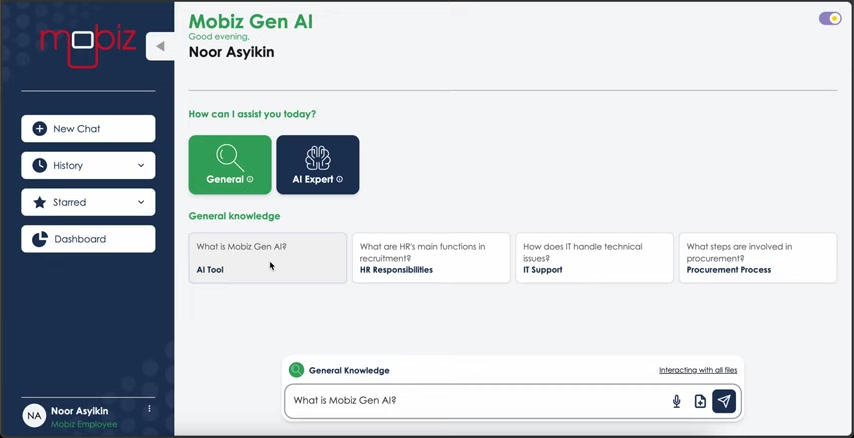
Task: Click the NA user avatar
Action: click(x=34, y=416)
